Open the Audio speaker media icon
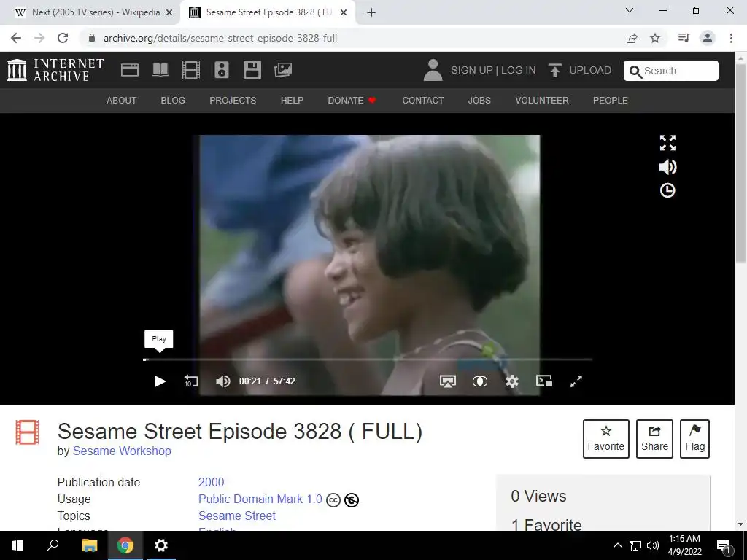 click(222, 70)
